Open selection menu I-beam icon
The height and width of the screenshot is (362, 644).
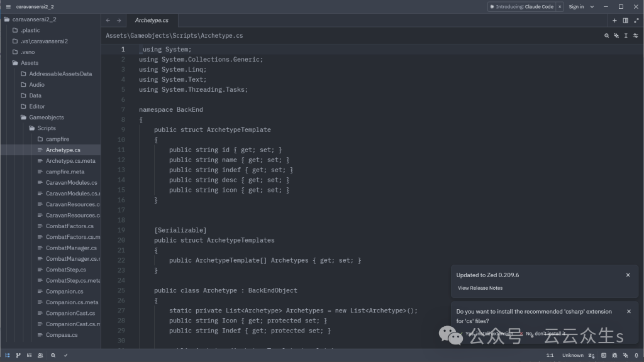click(626, 36)
